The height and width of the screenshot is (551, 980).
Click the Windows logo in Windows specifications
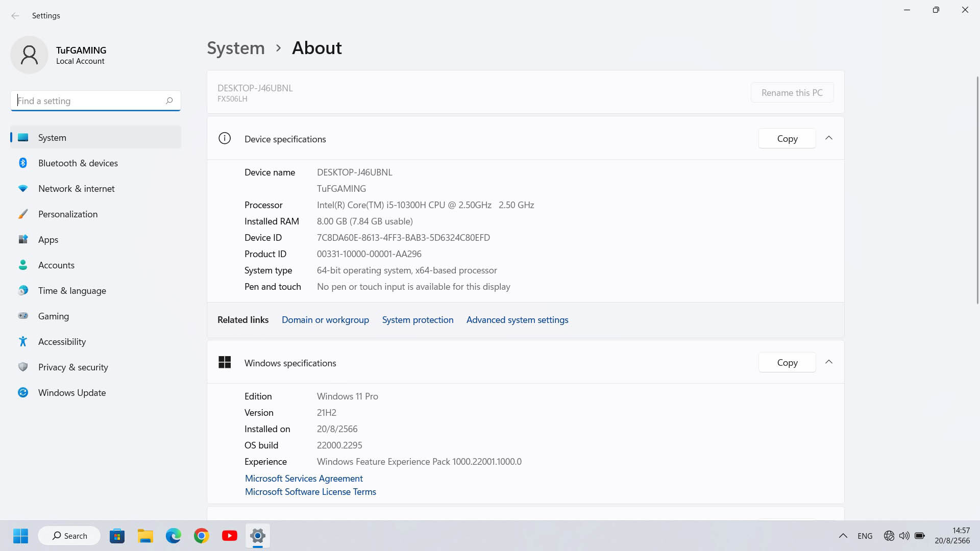pyautogui.click(x=225, y=362)
